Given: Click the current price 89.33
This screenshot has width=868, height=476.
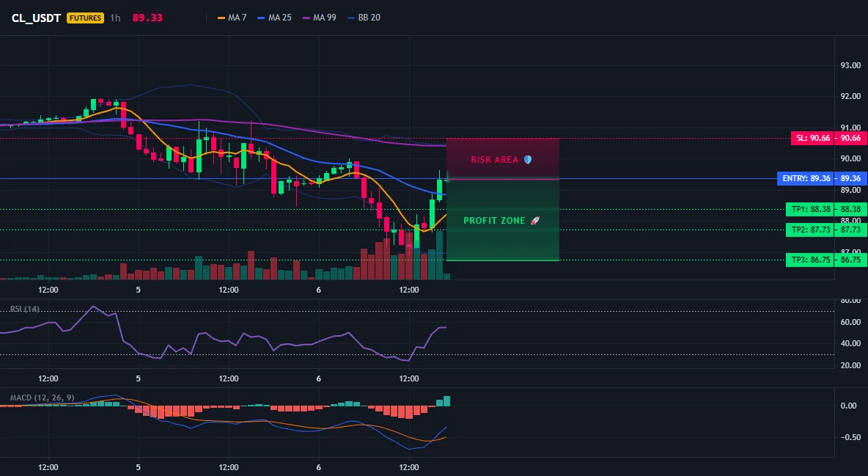Looking at the screenshot, I should pyautogui.click(x=147, y=18).
